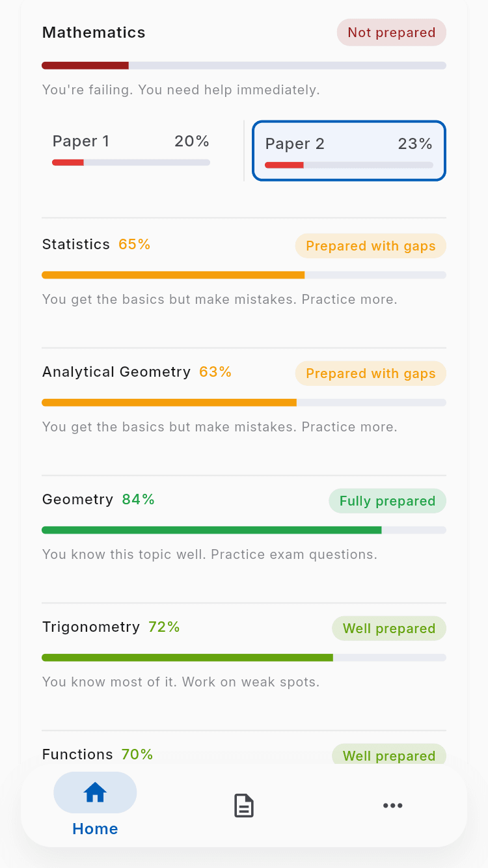Image resolution: width=488 pixels, height=868 pixels.
Task: Select the Functions topic label
Action: coord(77,754)
